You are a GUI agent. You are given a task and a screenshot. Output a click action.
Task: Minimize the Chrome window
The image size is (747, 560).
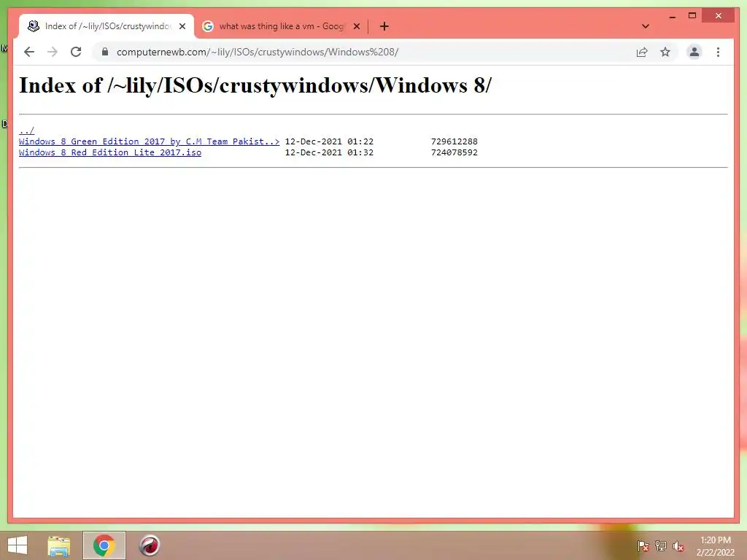tap(672, 16)
